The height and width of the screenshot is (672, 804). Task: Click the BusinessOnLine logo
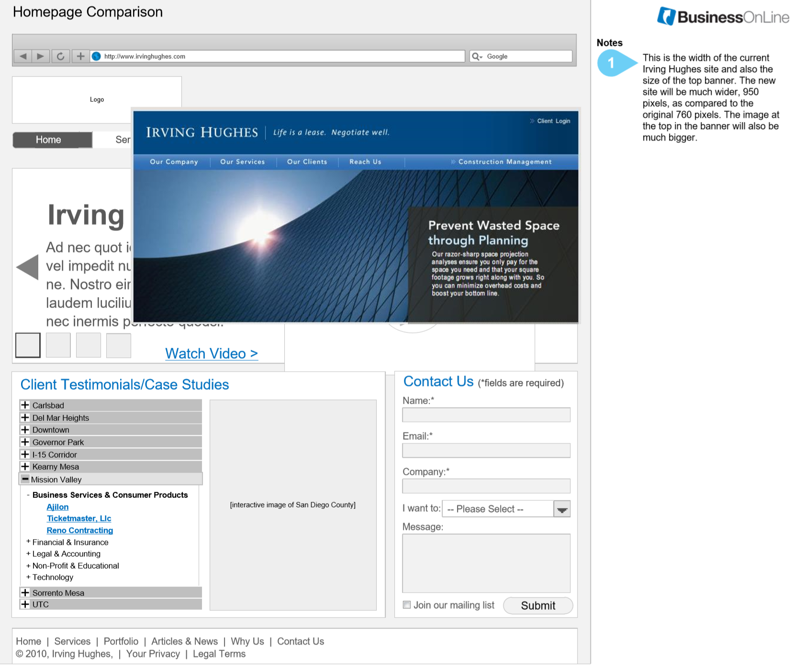[723, 17]
